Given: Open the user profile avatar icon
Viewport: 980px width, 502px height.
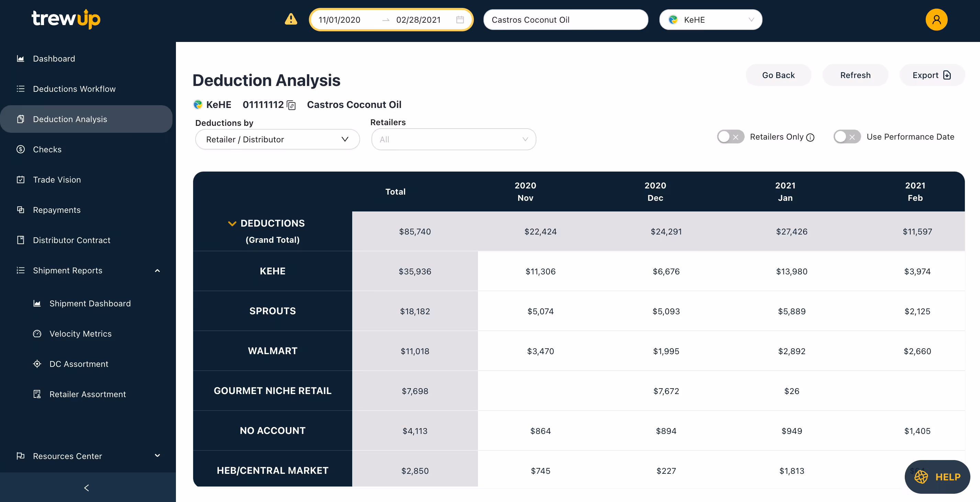Looking at the screenshot, I should (936, 20).
